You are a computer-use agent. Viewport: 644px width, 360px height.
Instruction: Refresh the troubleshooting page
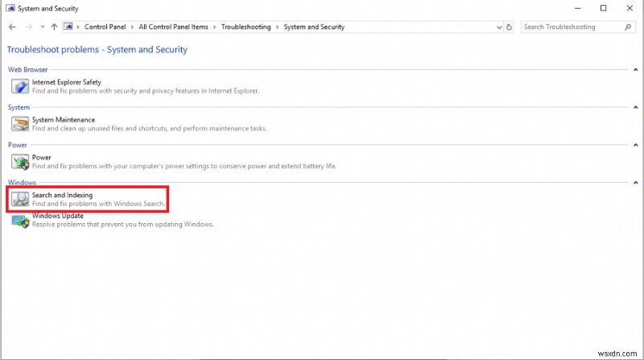click(x=510, y=27)
